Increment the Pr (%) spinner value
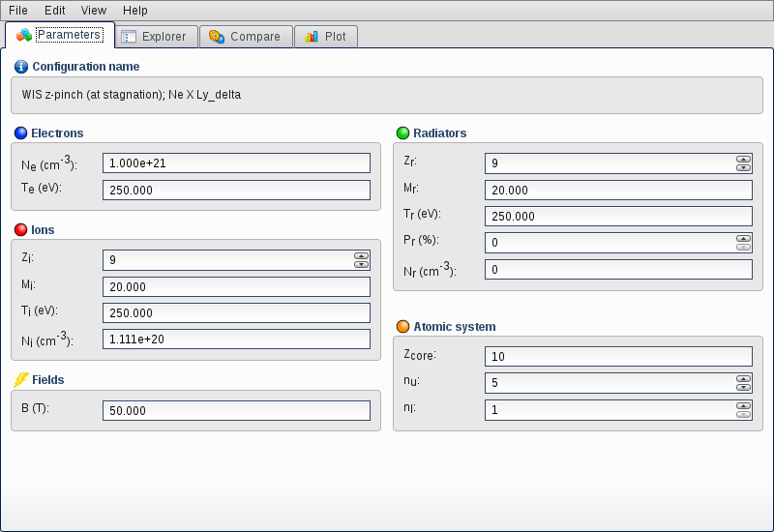 [x=743, y=238]
